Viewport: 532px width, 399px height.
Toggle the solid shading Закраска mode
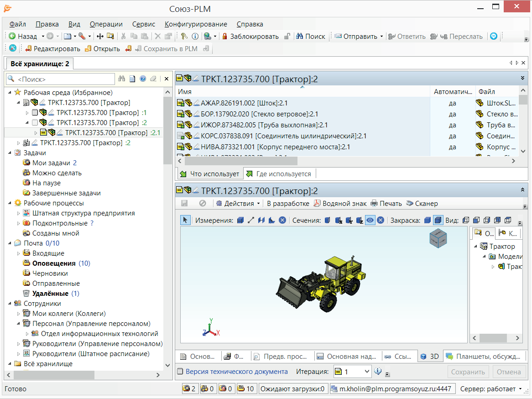coord(427,220)
